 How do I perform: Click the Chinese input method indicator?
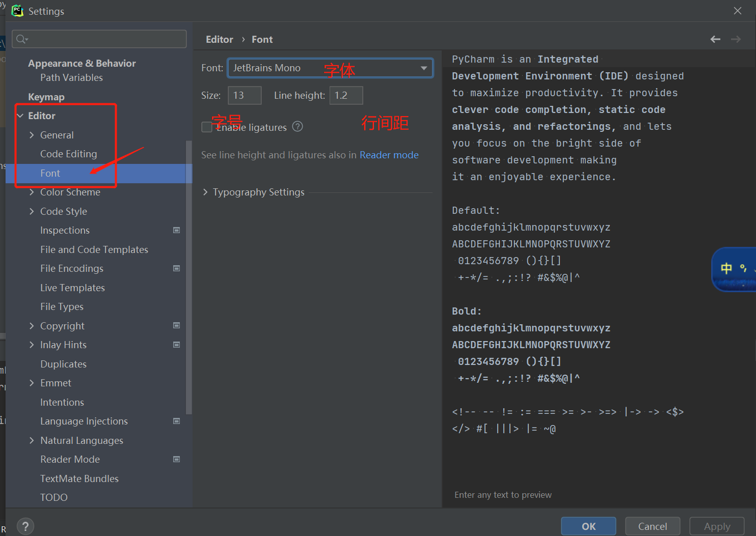pos(733,269)
